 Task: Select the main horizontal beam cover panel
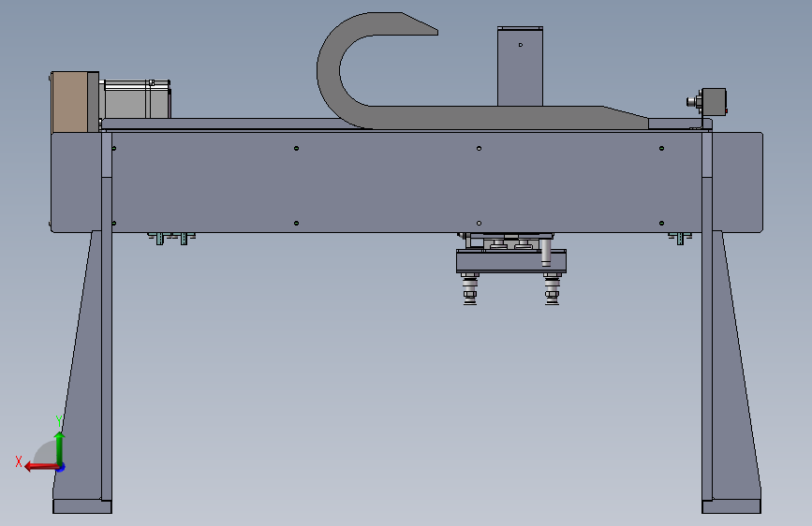[406, 183]
